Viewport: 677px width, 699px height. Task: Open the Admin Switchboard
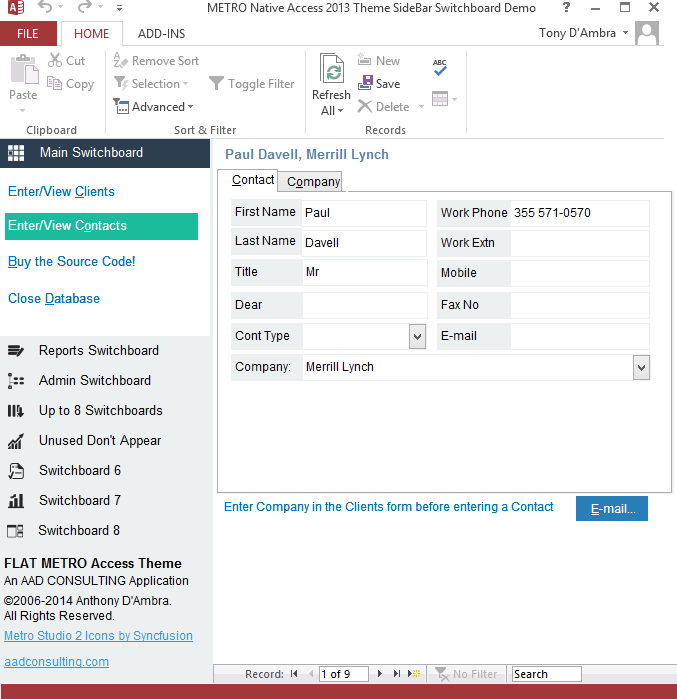[x=94, y=380]
